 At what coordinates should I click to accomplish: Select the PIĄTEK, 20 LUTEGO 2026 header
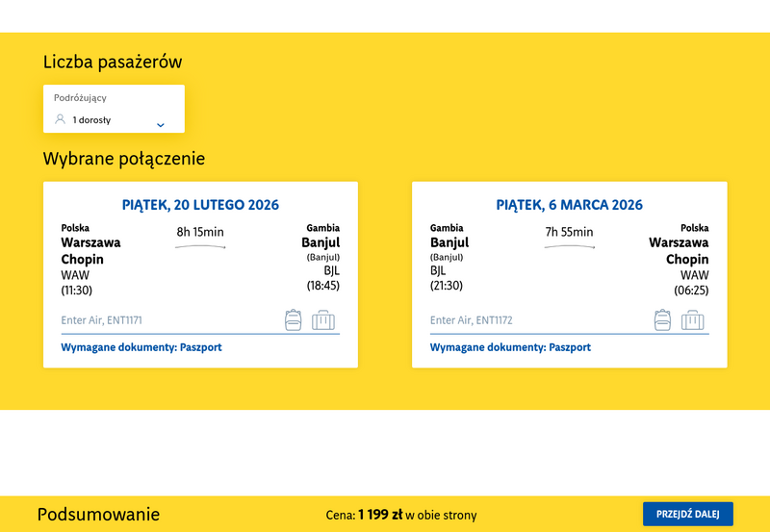tap(200, 205)
